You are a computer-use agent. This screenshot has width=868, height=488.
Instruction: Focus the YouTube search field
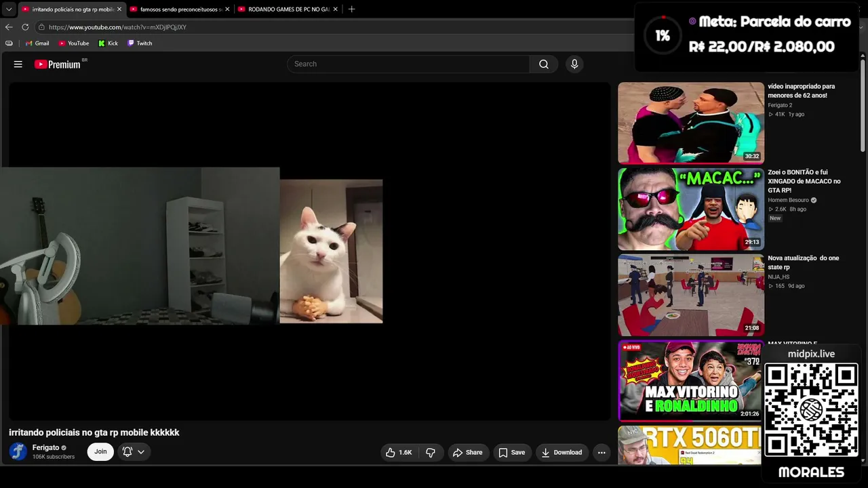(408, 64)
